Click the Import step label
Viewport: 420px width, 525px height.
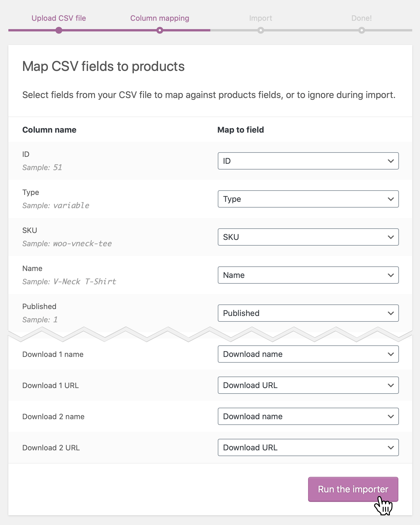point(260,18)
